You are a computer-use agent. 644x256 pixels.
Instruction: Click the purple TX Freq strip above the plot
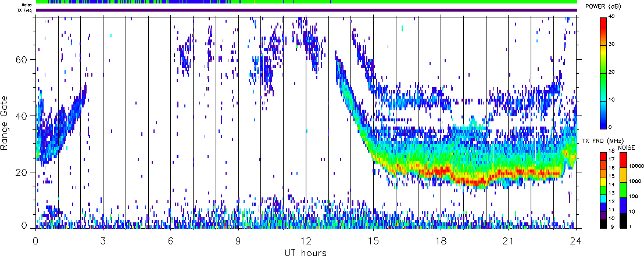[306, 10]
